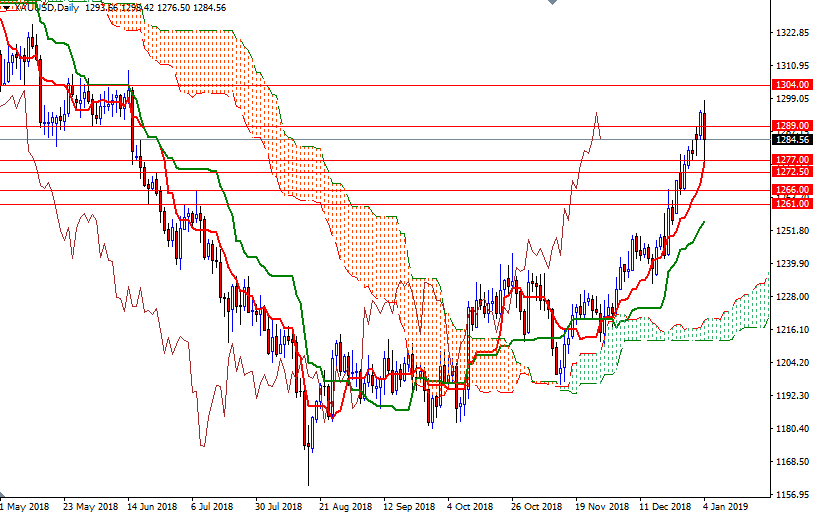Click the 1322.85 price axis value
The width and height of the screenshot is (814, 514).
coord(791,33)
